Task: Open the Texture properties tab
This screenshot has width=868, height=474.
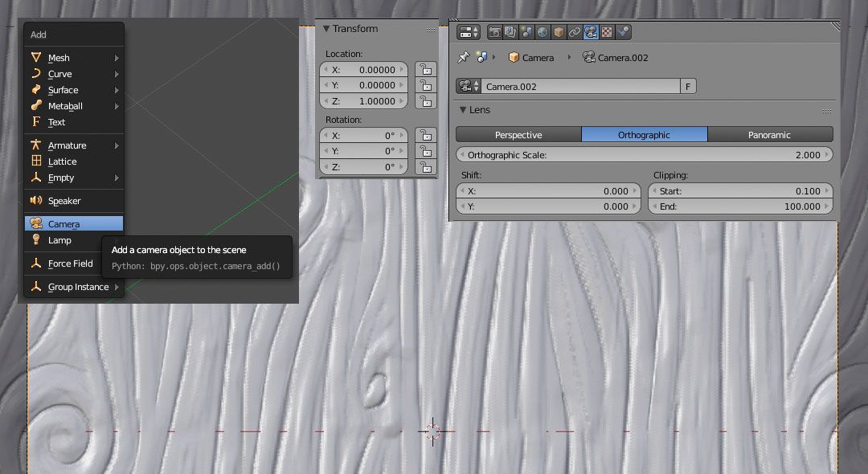Action: tap(606, 32)
